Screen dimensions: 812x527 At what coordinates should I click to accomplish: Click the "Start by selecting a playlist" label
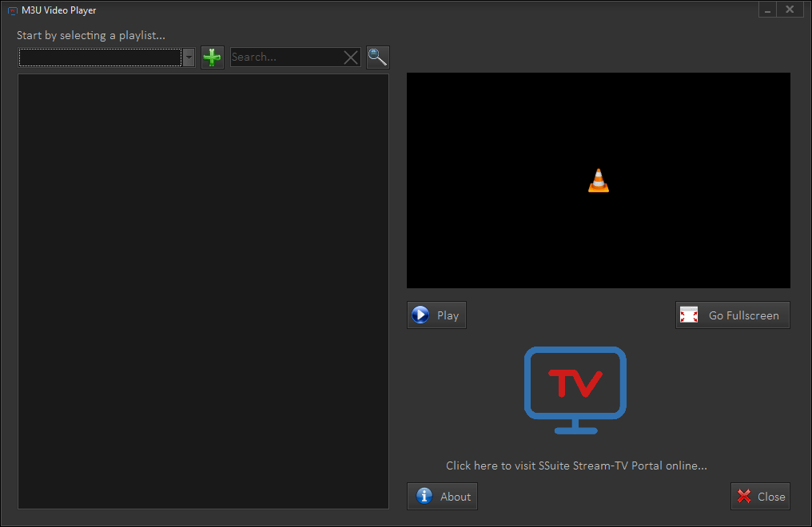tap(91, 35)
